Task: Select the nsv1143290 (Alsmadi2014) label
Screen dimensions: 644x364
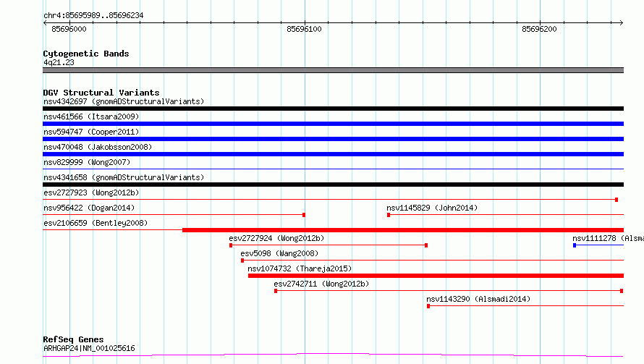Action: (478, 299)
